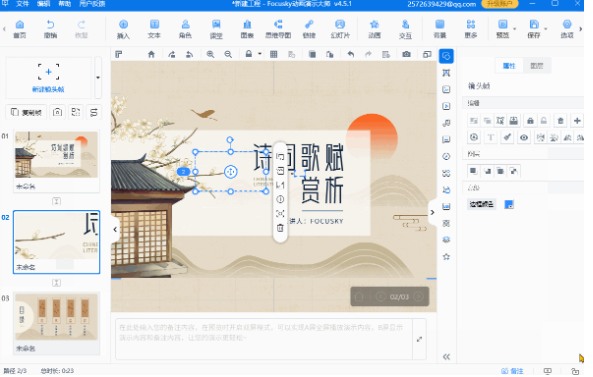Click the star icon in right sidebar
Screen dimensions: 593x377
tap(446, 257)
